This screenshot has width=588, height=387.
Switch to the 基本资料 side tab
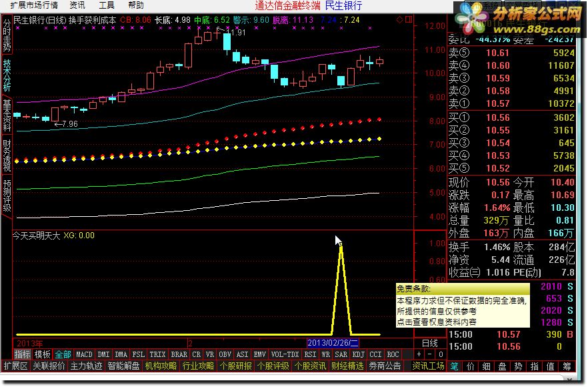[7, 115]
